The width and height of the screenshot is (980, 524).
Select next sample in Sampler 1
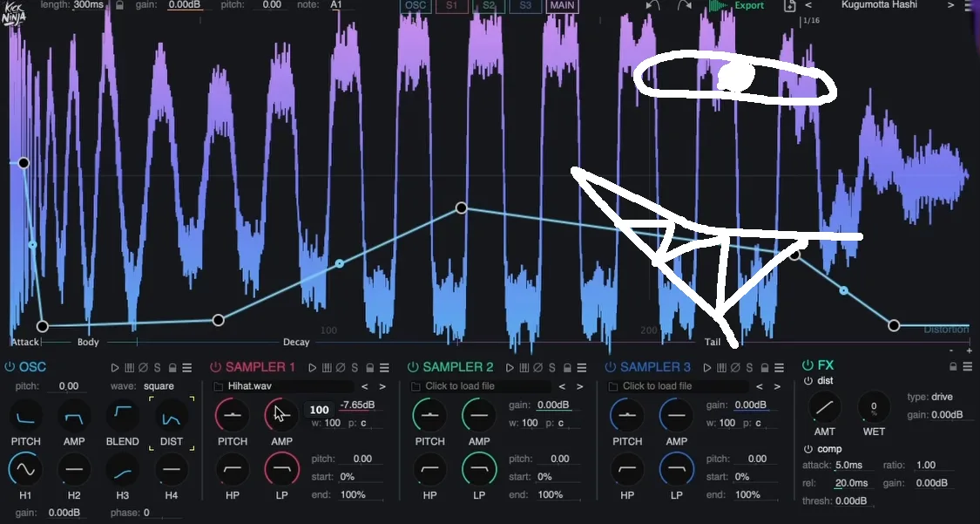coord(382,387)
